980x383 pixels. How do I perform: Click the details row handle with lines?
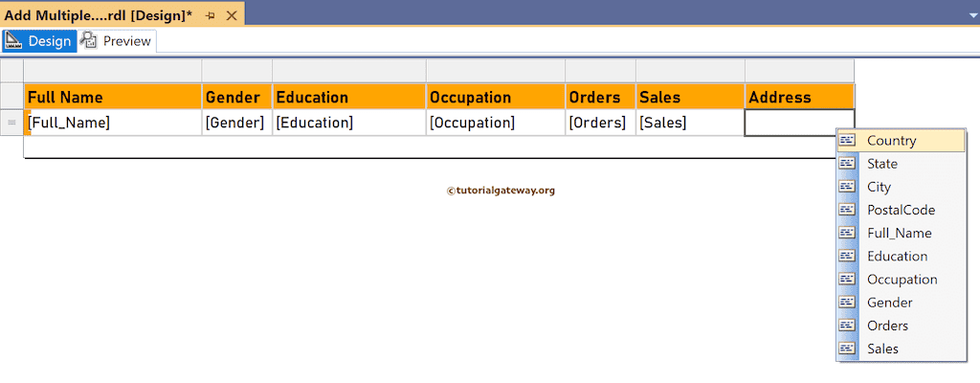click(x=11, y=123)
